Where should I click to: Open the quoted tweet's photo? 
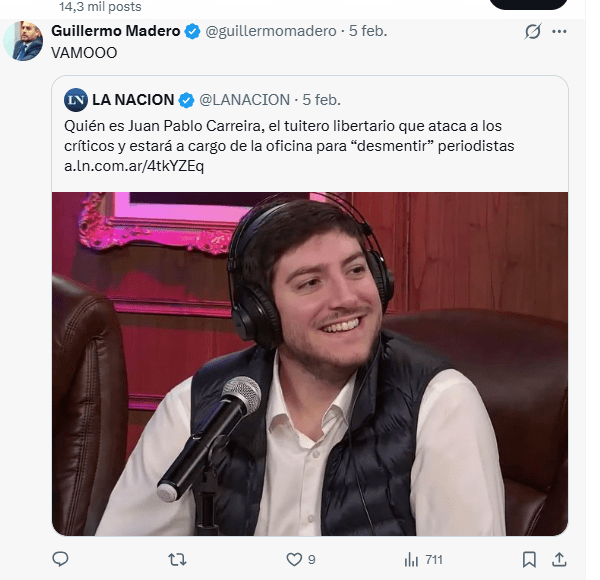pos(310,363)
